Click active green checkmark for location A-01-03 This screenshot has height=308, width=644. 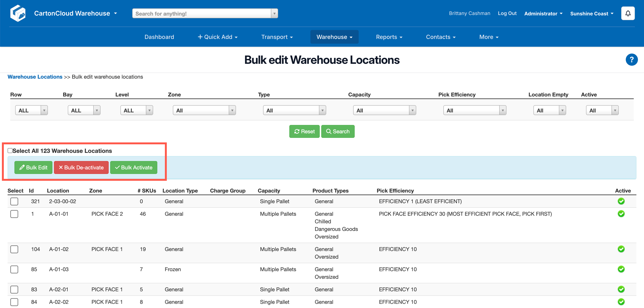pos(621,269)
